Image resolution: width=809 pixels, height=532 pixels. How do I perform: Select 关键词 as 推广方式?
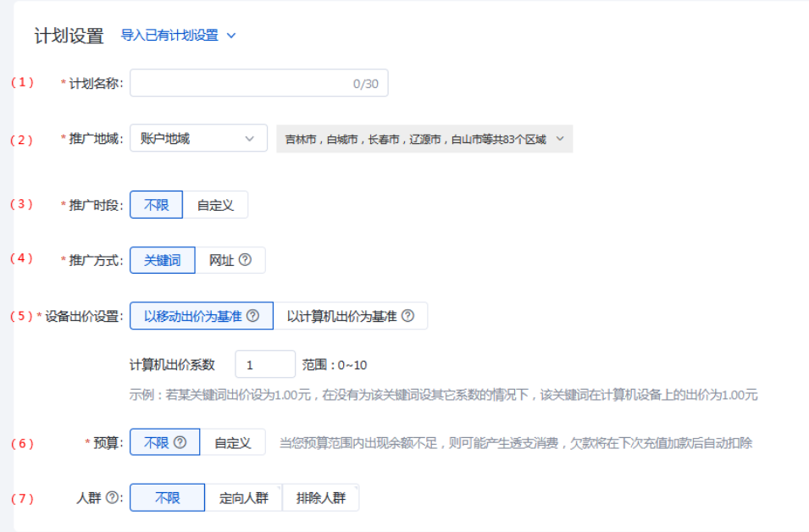(x=162, y=261)
